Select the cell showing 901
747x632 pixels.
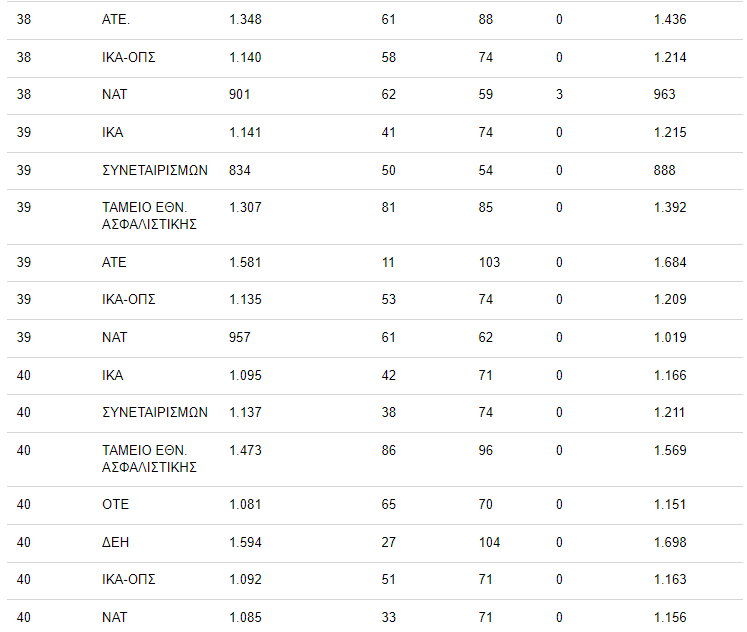click(x=240, y=95)
